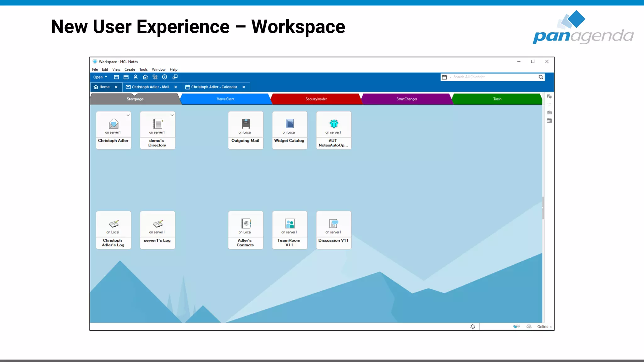Open the Workspace grid toolbar icon
This screenshot has width=644, height=362.
(155, 77)
